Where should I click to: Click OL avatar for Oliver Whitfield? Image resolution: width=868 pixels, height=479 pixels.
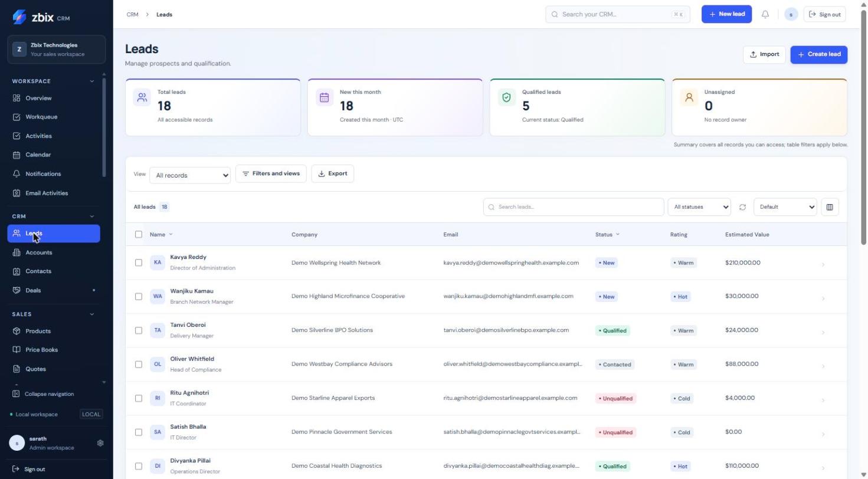coord(158,364)
